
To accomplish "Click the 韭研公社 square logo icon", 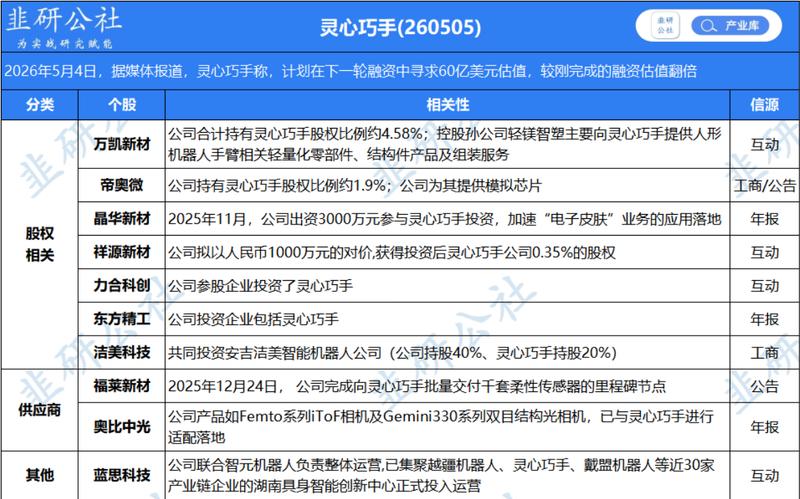I will coord(665,26).
